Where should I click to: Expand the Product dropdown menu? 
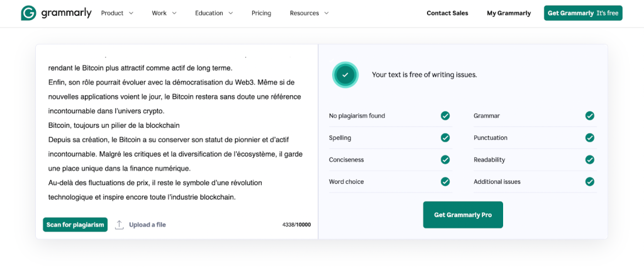pyautogui.click(x=117, y=13)
